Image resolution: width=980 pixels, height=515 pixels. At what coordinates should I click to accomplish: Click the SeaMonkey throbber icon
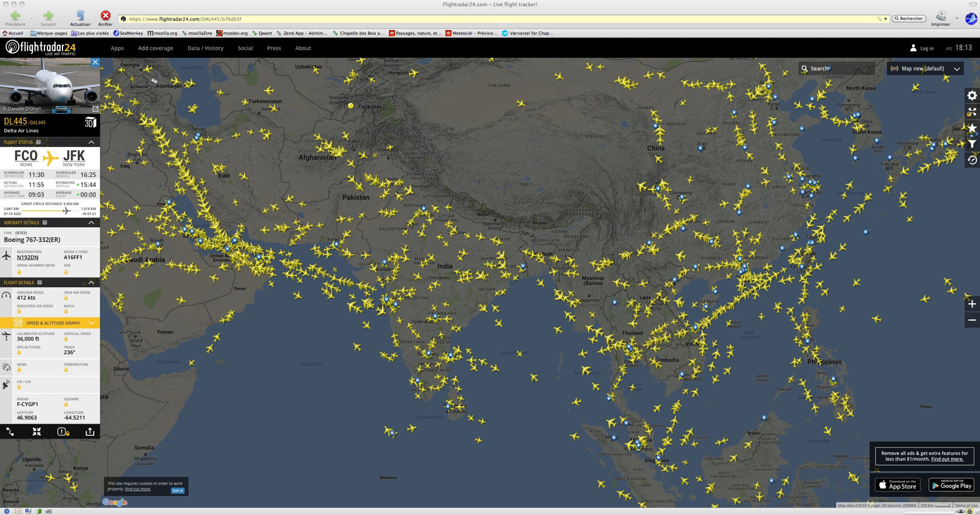coord(971,18)
